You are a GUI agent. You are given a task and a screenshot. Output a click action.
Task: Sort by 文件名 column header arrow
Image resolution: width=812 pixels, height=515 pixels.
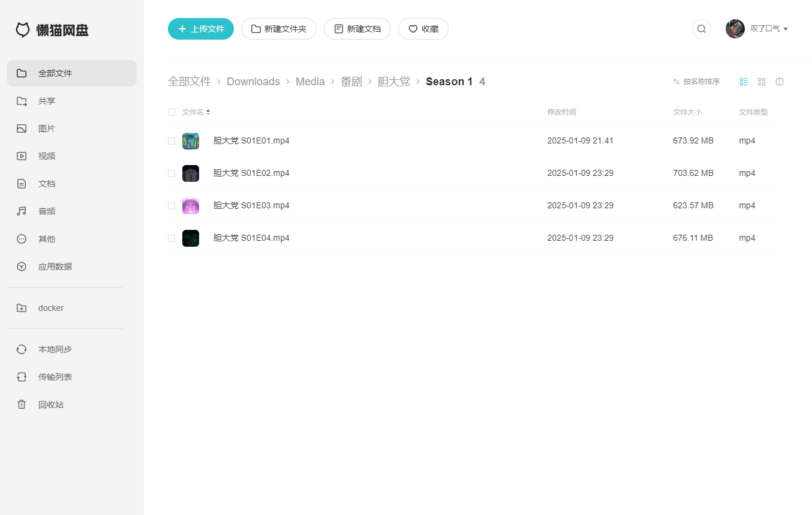(x=208, y=112)
